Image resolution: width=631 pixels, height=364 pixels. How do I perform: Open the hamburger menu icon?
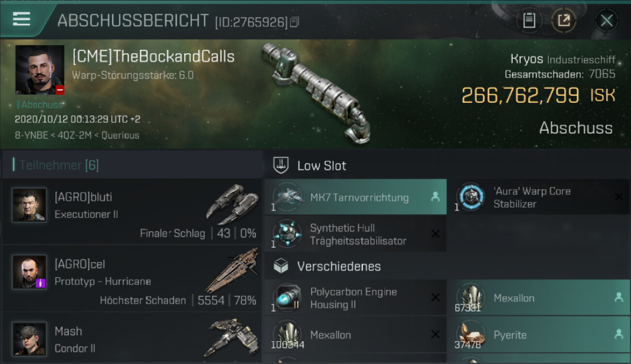[21, 19]
